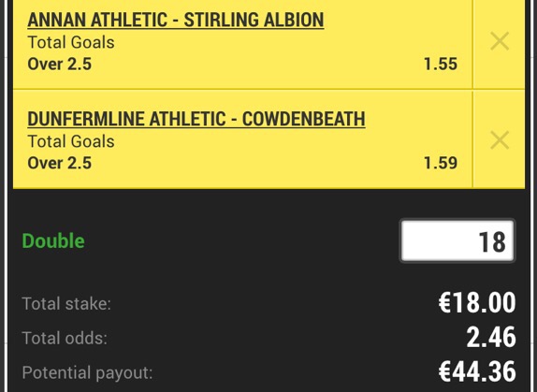Click the €44.36 potential payout amount
The width and height of the screenshot is (537, 392).
pos(477,371)
